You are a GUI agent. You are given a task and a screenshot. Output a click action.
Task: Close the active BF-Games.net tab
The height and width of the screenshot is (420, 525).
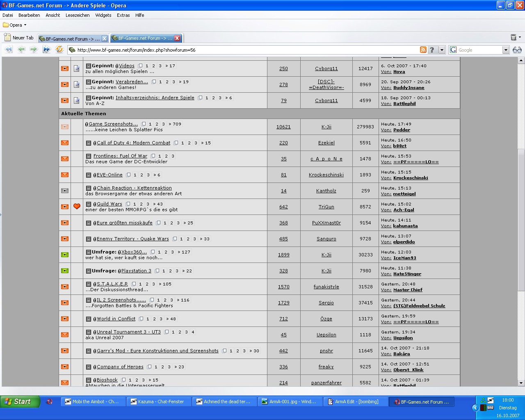point(177,38)
